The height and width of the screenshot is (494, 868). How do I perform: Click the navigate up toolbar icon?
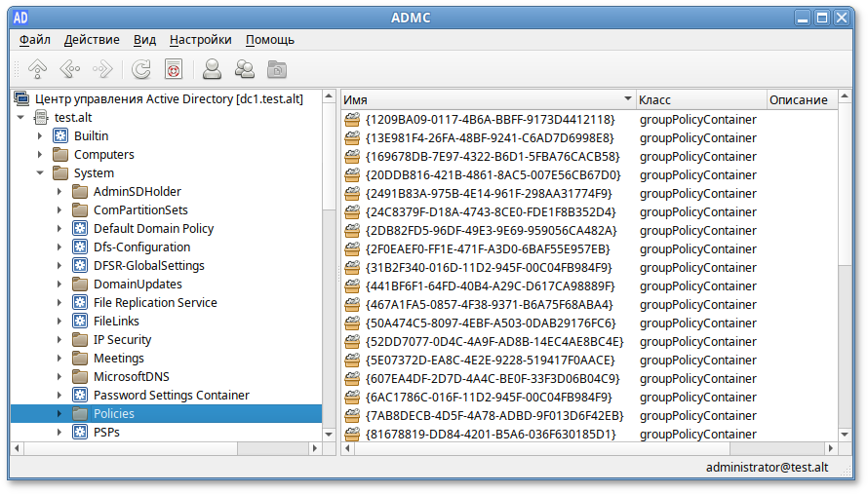37,69
